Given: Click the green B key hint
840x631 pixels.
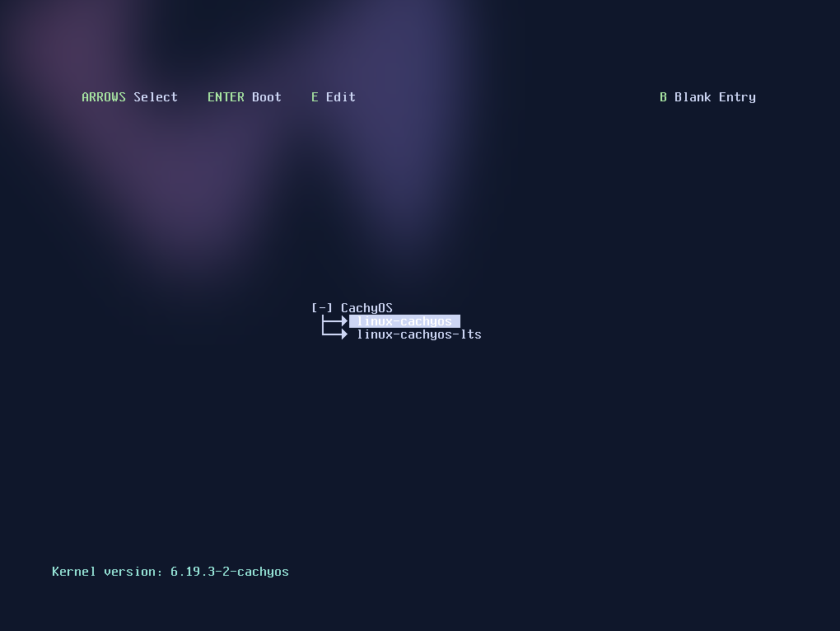Looking at the screenshot, I should coord(663,97).
